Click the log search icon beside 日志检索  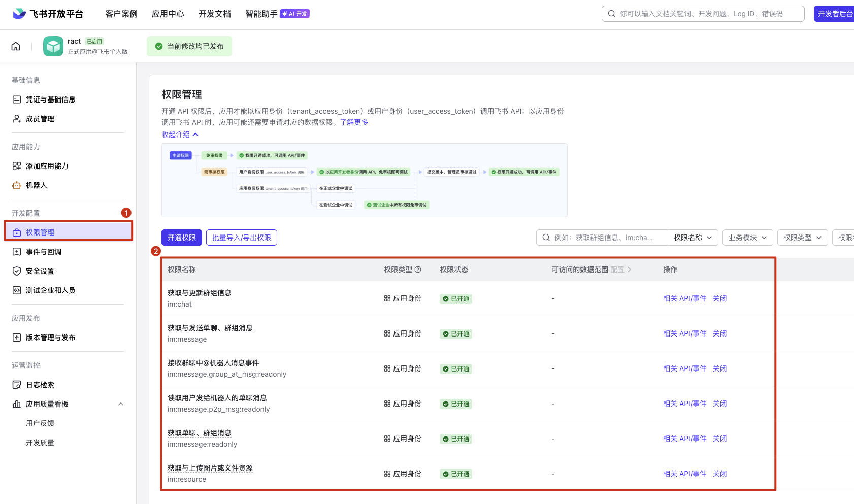pyautogui.click(x=17, y=385)
